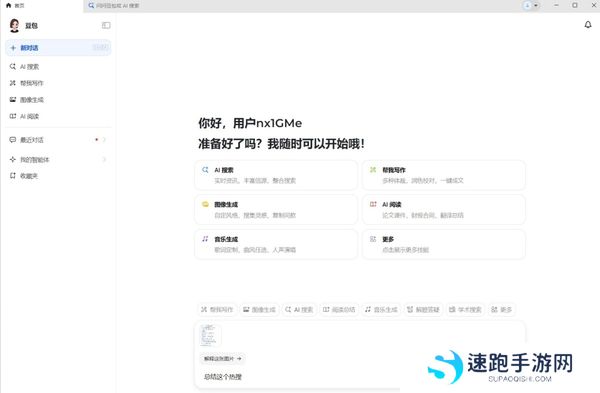This screenshot has height=393, width=600.
Task: Open the 更多 skills card
Action: click(x=444, y=245)
